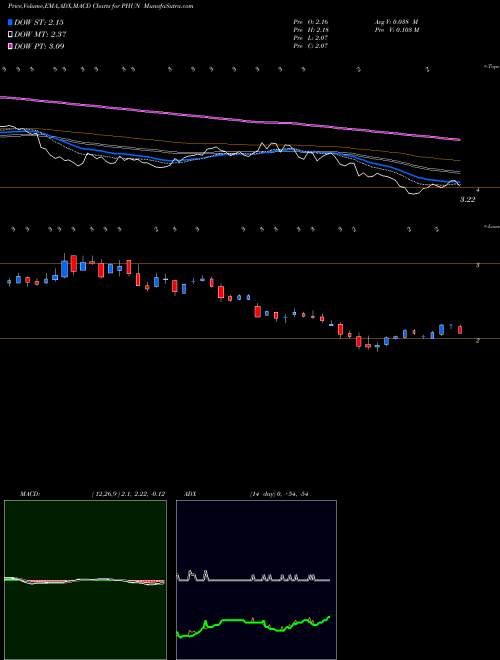This screenshot has width=500, height=660.
Task: Click the magenta DOW PT legend swatch
Action: [x=10, y=46]
